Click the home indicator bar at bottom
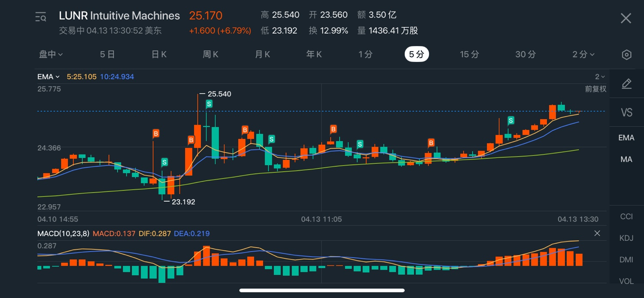The image size is (644, 298). click(322, 290)
